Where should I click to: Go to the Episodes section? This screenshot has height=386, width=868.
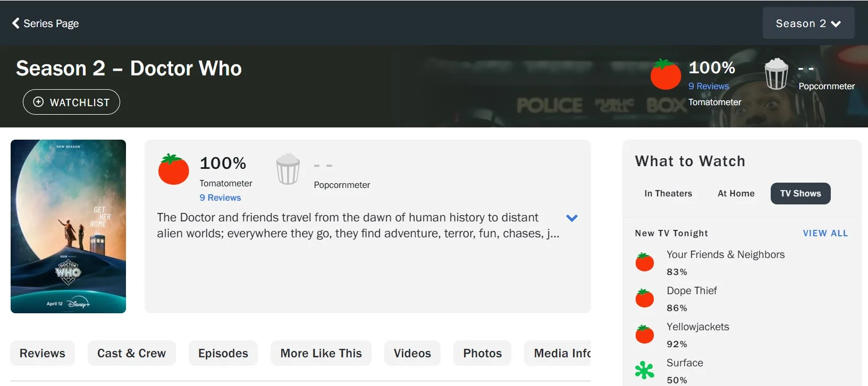223,353
